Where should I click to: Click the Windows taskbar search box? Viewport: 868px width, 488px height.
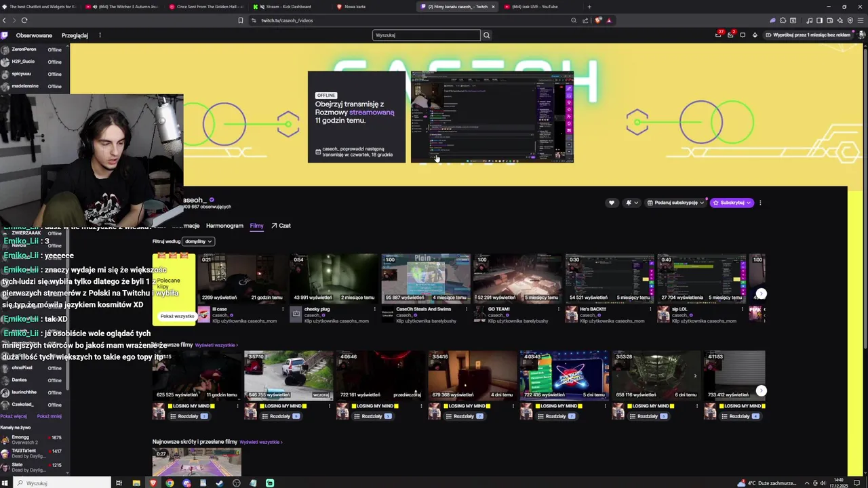(x=61, y=483)
